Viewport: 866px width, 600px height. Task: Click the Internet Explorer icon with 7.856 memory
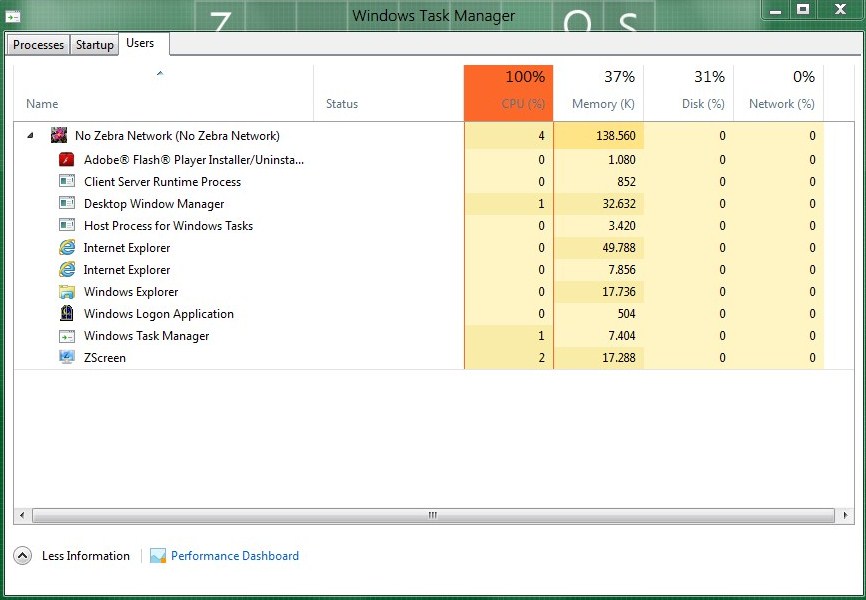click(67, 270)
